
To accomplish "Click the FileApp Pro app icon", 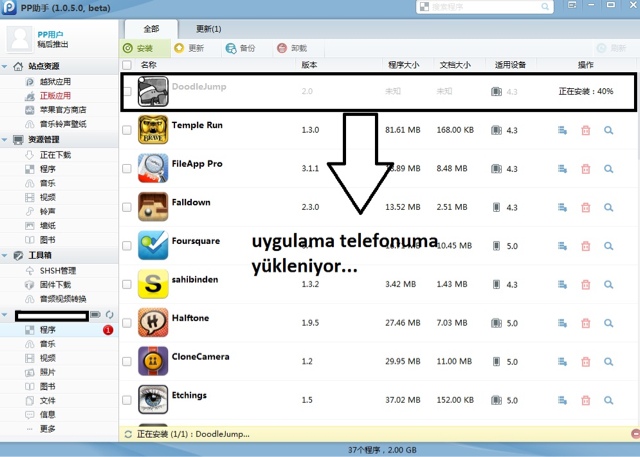I will tap(153, 168).
